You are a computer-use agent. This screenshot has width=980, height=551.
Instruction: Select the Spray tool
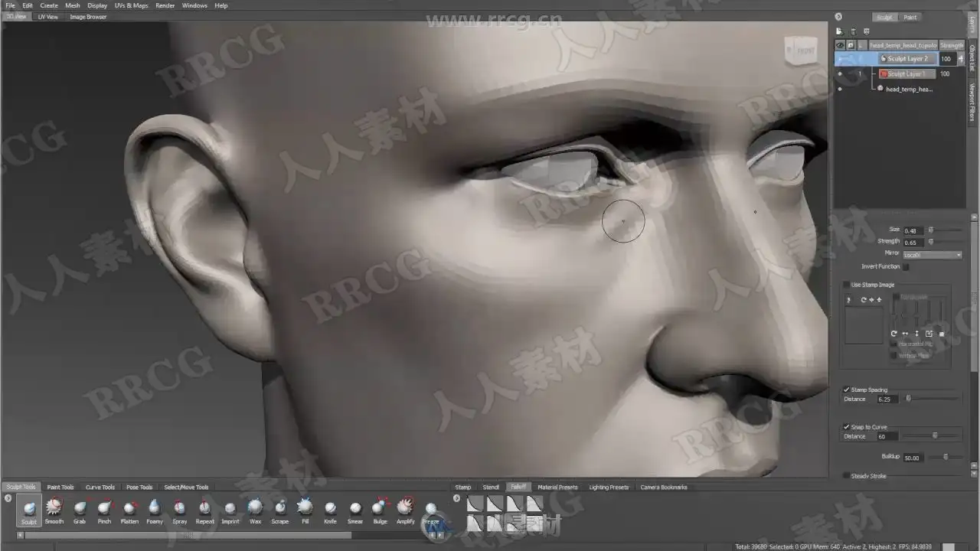pos(179,510)
